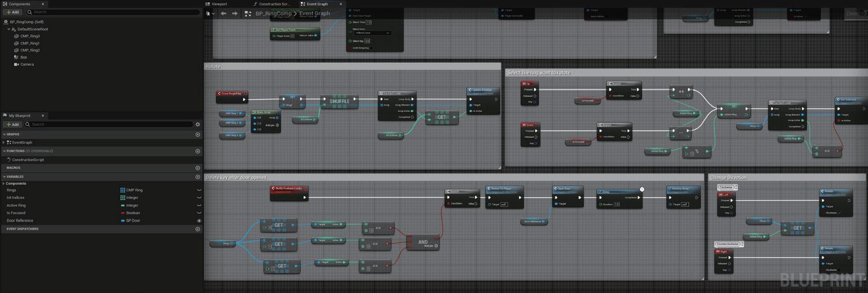
Task: Collapse the GRAPHS section
Action: tap(4, 134)
